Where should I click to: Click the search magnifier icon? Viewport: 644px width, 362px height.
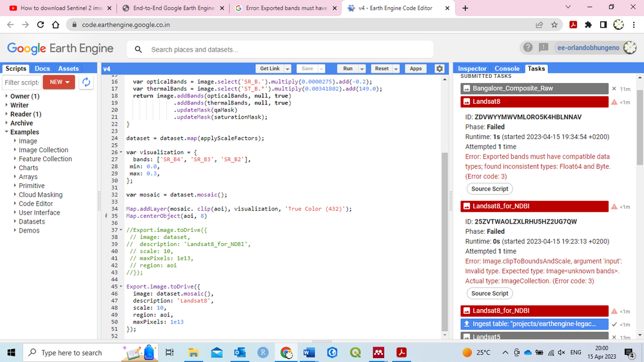(x=139, y=50)
